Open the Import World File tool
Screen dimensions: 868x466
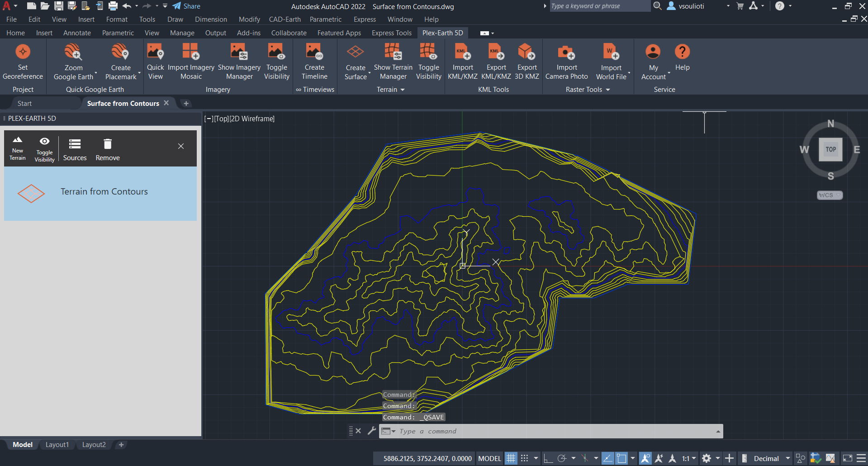click(x=611, y=61)
